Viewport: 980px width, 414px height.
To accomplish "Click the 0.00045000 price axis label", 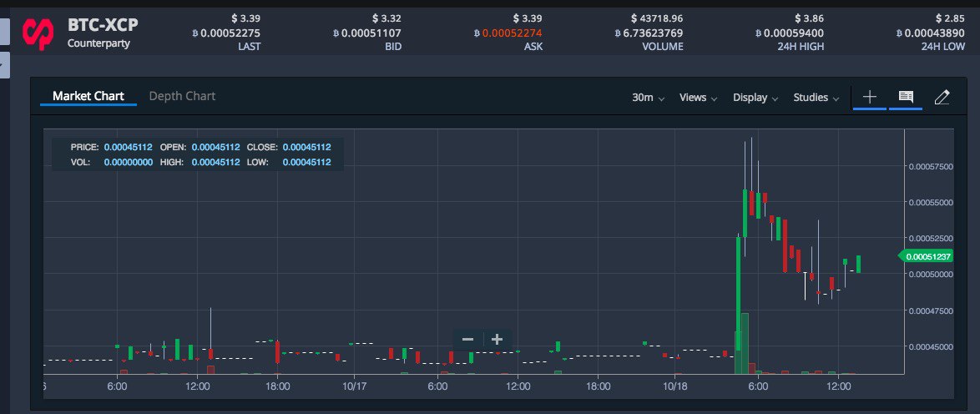I will tap(931, 346).
